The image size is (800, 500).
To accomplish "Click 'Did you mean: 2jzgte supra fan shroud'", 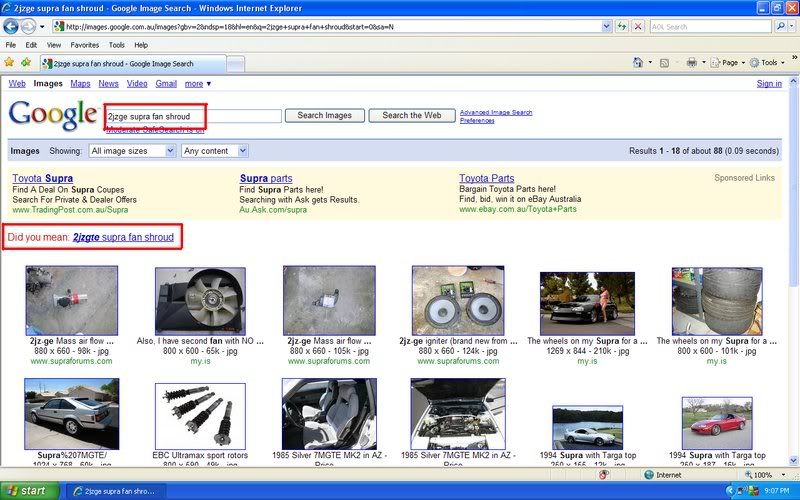I will click(123, 237).
